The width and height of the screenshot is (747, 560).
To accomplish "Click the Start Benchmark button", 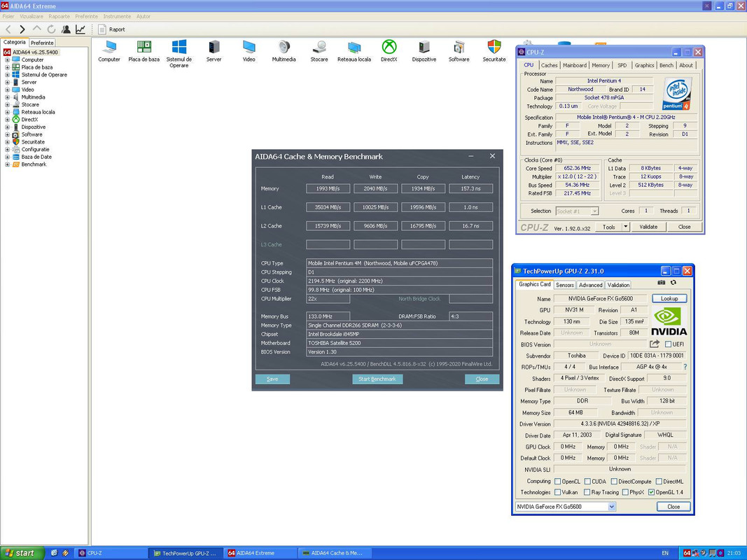I will [377, 379].
